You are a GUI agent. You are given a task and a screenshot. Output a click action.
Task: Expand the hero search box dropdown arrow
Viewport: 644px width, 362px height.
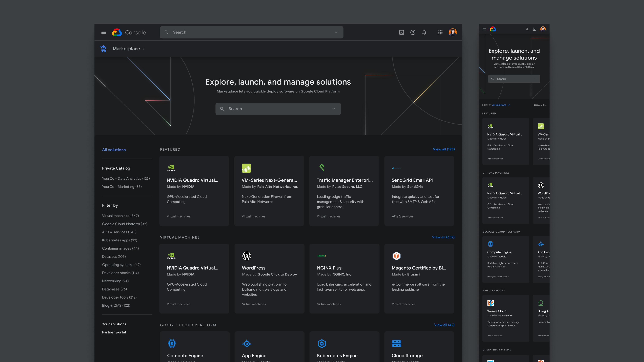[x=334, y=109]
